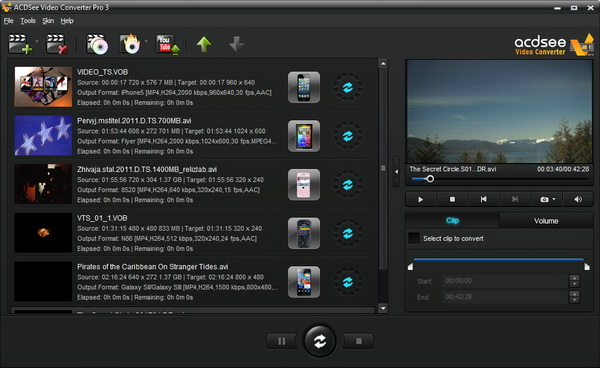This screenshot has width=600, height=368.
Task: Click the preview seek slider handle
Action: pos(430,179)
